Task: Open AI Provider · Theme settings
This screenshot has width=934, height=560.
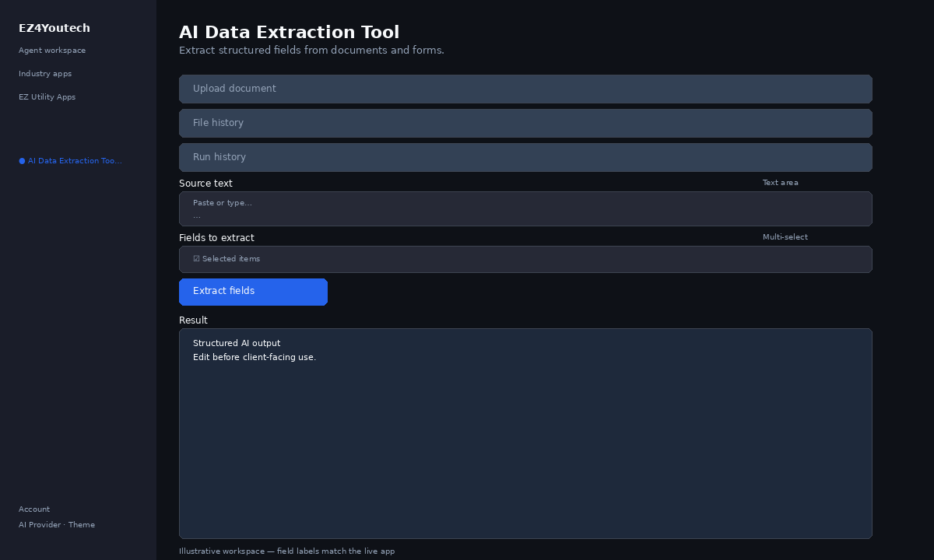Action: click(57, 525)
